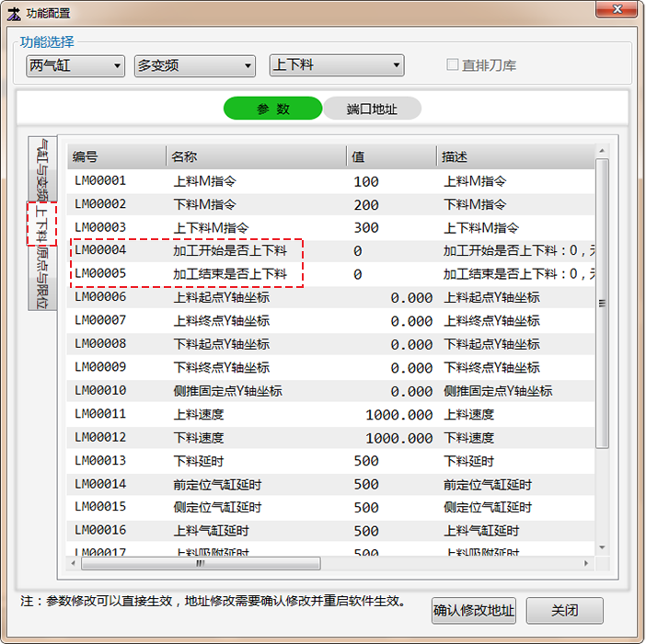Sort by the 编号 column header
This screenshot has width=646, height=644.
click(x=117, y=156)
